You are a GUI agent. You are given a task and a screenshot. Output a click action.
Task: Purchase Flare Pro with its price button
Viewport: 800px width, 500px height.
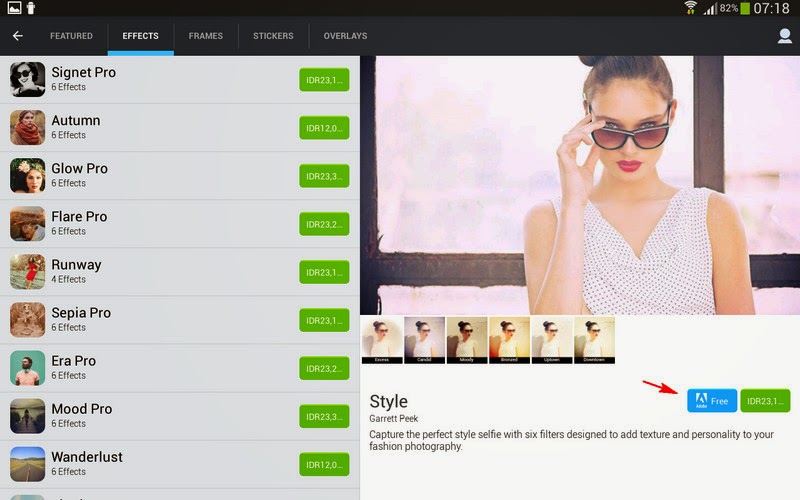pos(324,224)
